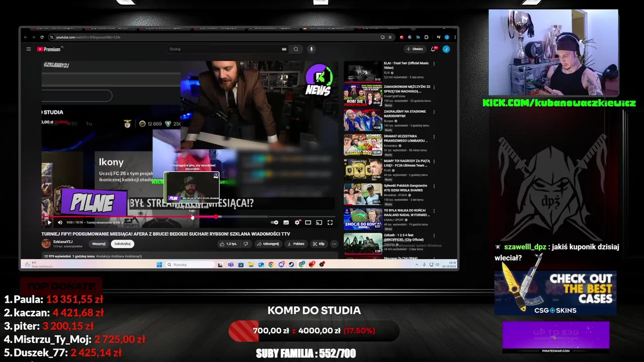
Task: Open Outlook from the taskbar
Action: click(261, 264)
